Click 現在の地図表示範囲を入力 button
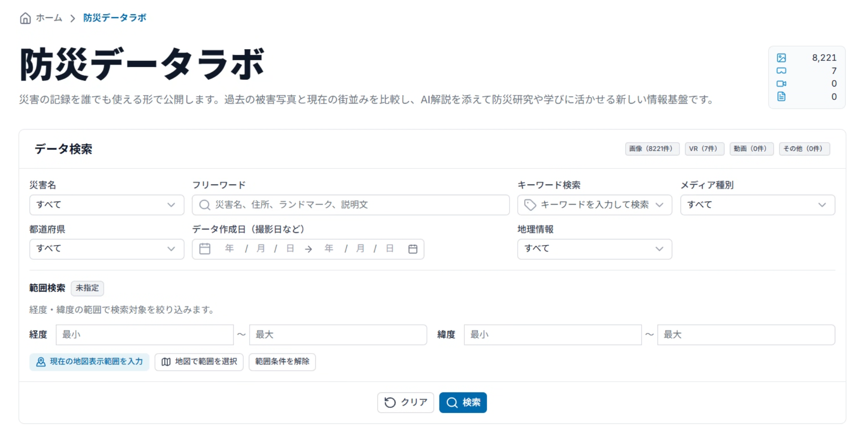868x432 pixels. (90, 362)
